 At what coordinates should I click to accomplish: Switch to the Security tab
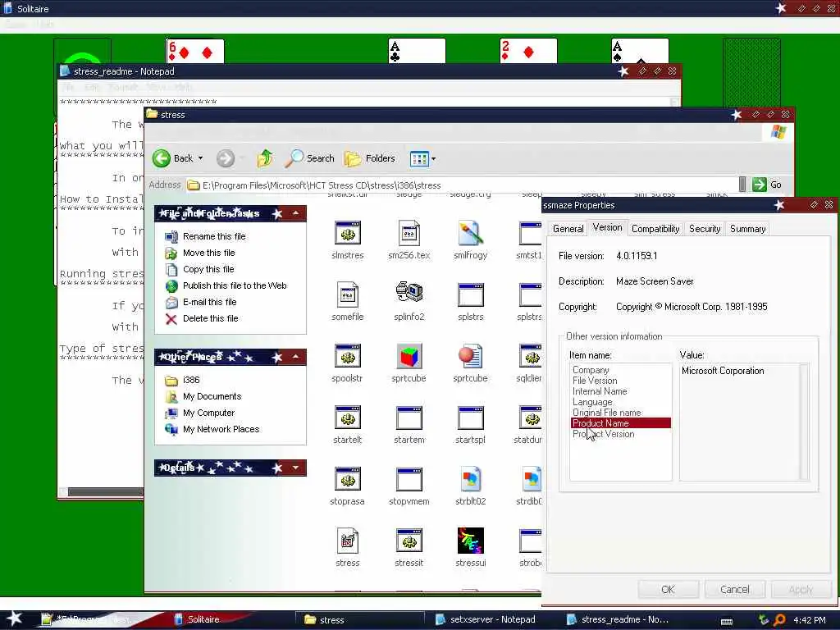[x=705, y=229]
